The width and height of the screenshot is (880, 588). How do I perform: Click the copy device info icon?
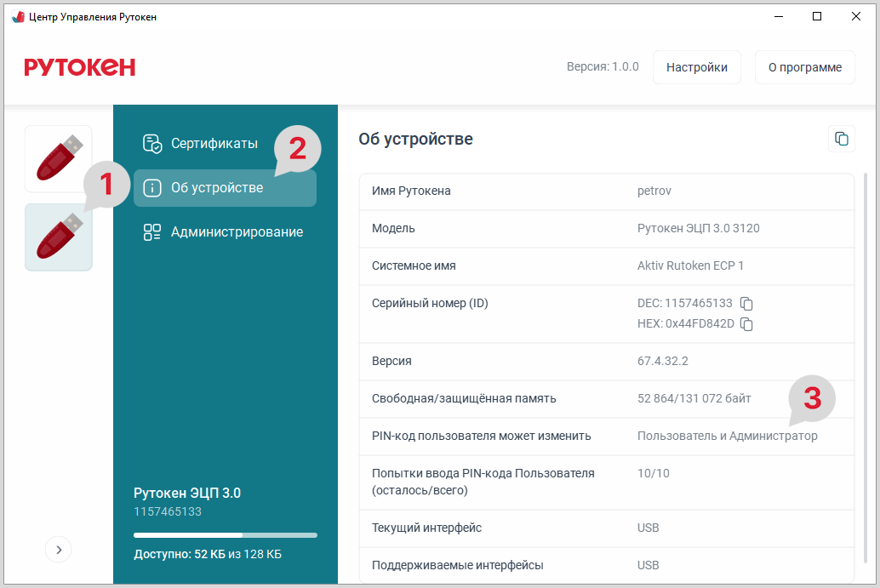(x=841, y=139)
